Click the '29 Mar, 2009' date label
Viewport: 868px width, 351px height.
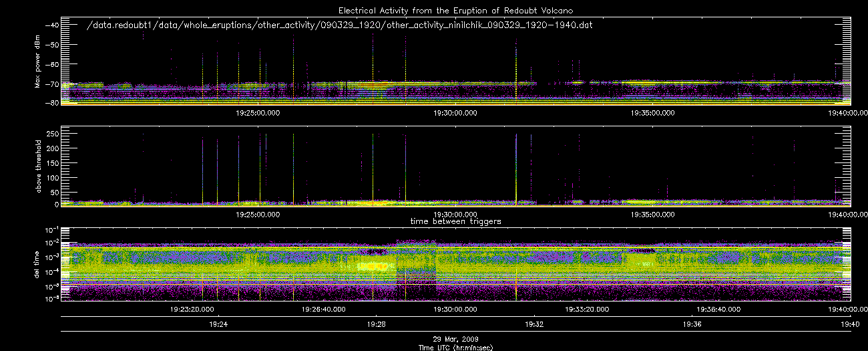(x=455, y=339)
